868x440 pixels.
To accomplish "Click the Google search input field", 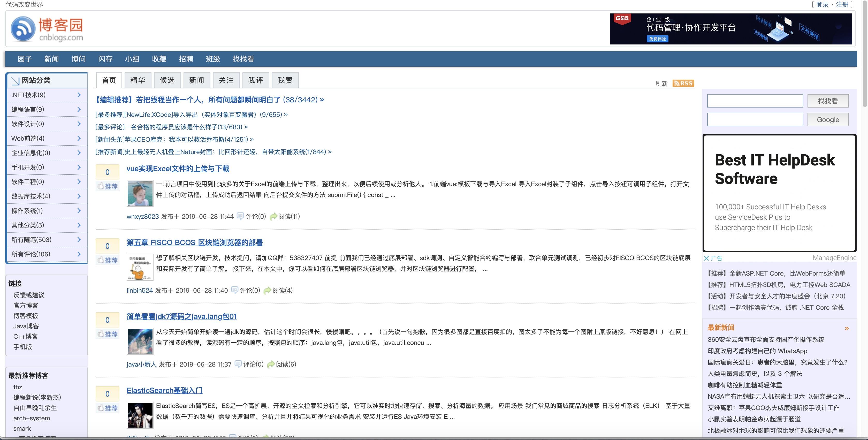I will click(755, 120).
